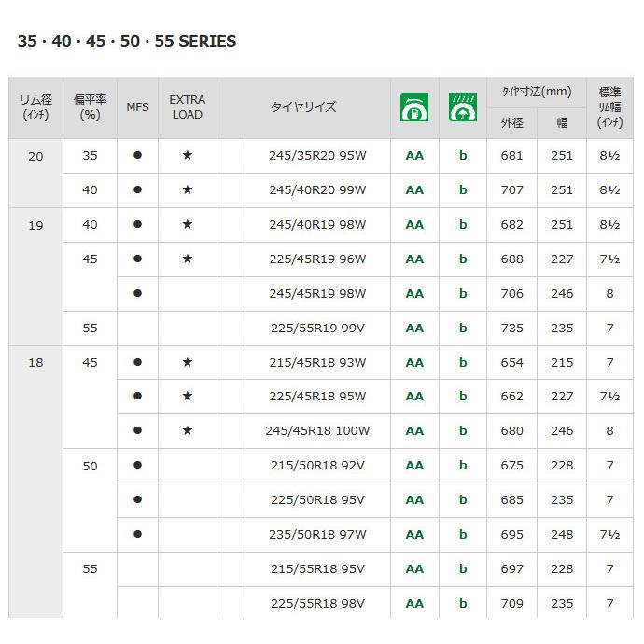This screenshot has width=644, height=644.
Task: Select tire size '245/40R19 98W'
Action: pyautogui.click(x=317, y=225)
